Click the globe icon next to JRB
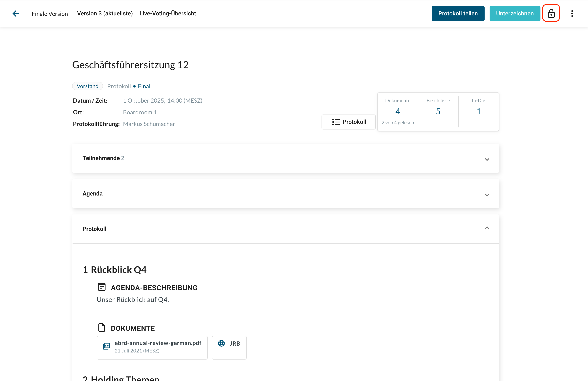 tap(221, 343)
